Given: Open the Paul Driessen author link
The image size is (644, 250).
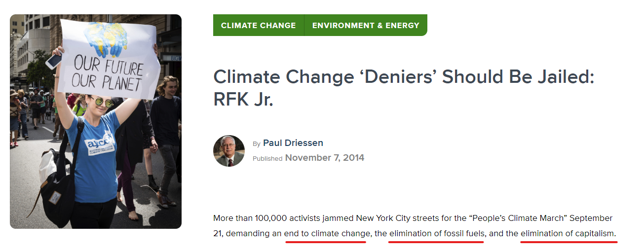Looking at the screenshot, I should pyautogui.click(x=293, y=143).
